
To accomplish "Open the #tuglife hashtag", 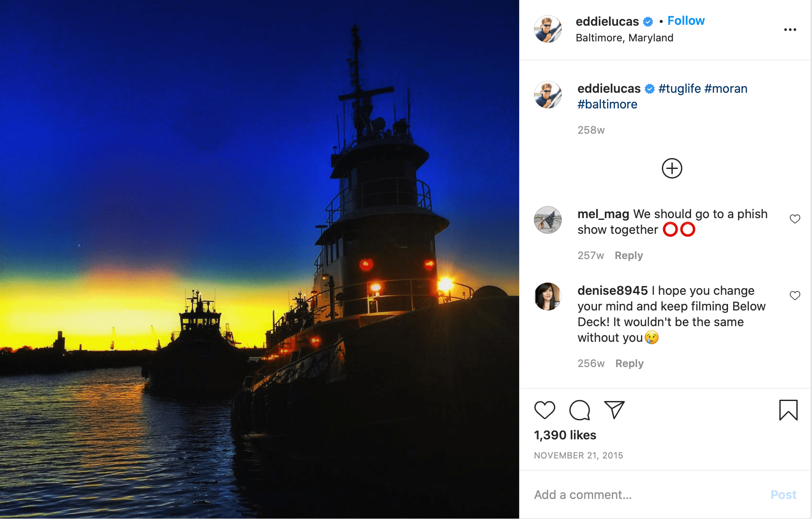I will click(679, 88).
